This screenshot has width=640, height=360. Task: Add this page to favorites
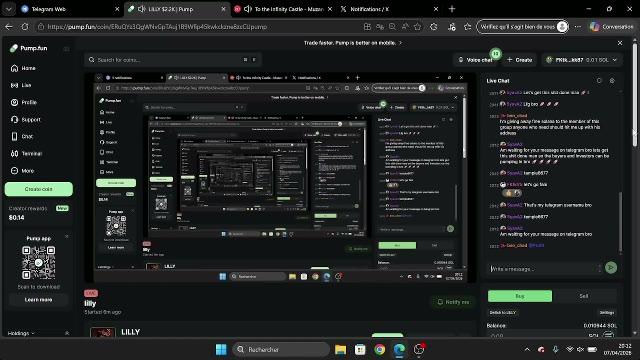417,27
